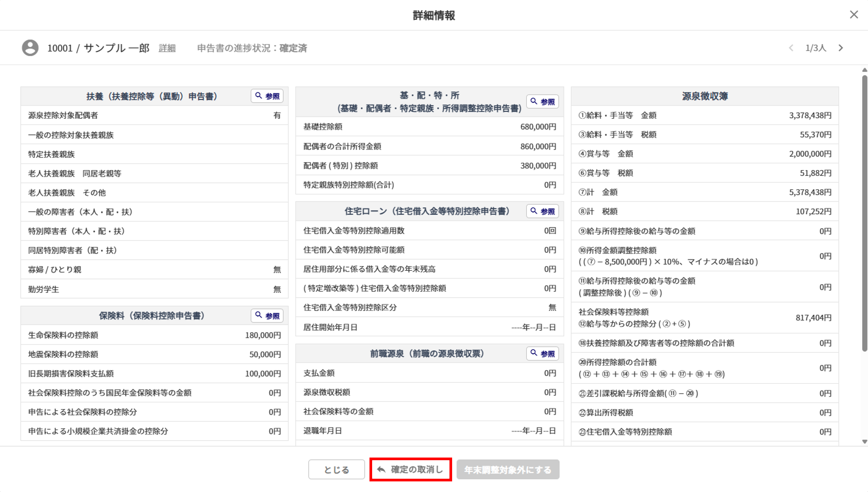Close the 詳細情報 dialog with X
The image size is (868, 492).
point(853,15)
